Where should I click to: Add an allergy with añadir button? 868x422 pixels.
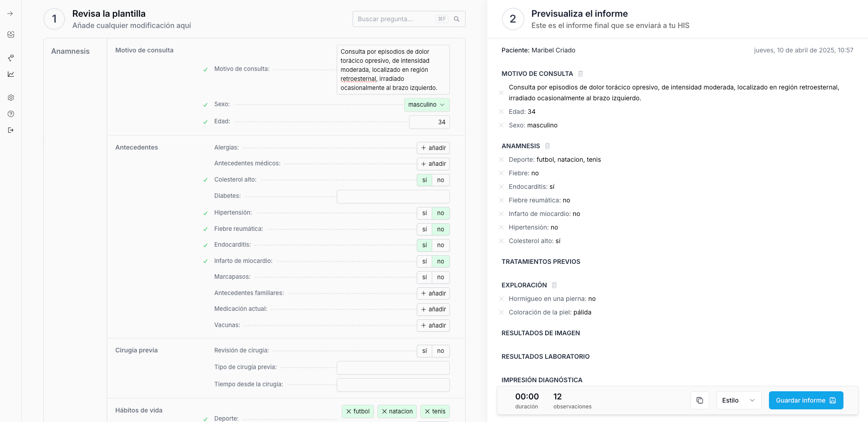433,148
